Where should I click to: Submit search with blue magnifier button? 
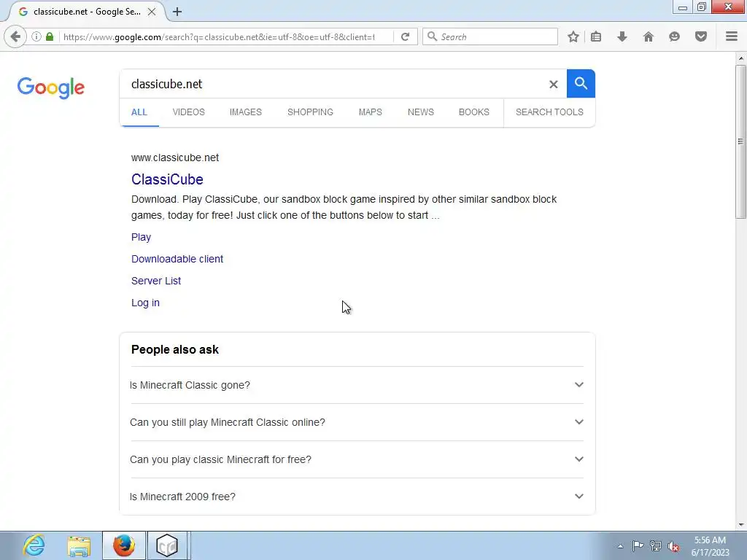pos(581,83)
